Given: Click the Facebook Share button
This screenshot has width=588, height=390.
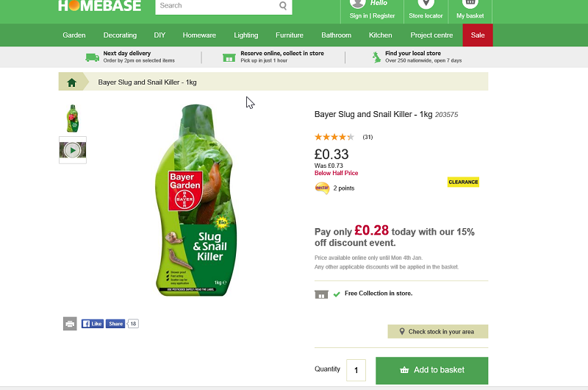Looking at the screenshot, I should tap(115, 323).
